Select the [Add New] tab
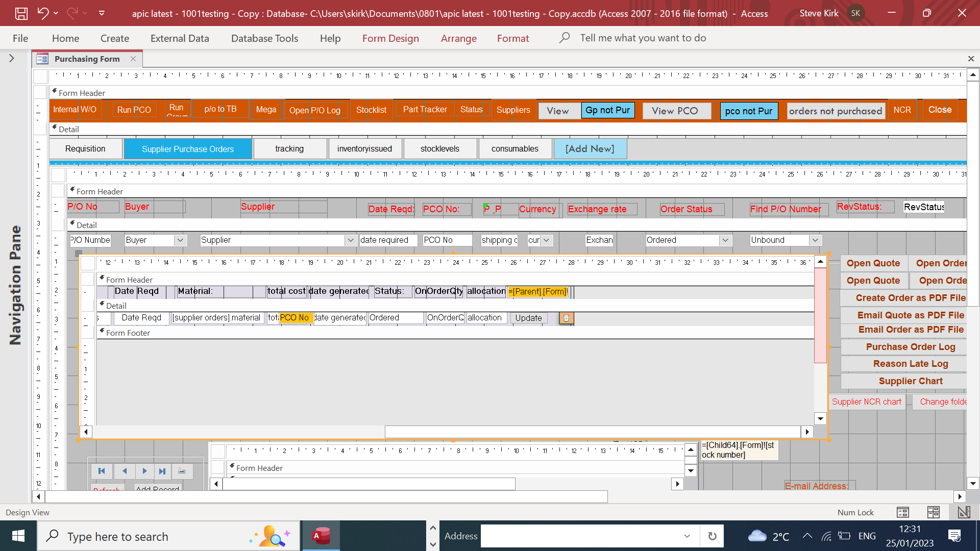Screen dimensions: 980x551 point(590,149)
